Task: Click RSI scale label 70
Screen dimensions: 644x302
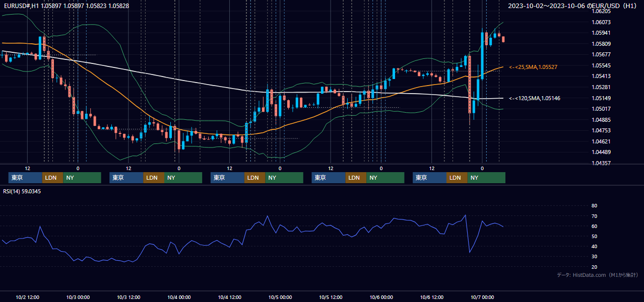Action: pos(594,216)
